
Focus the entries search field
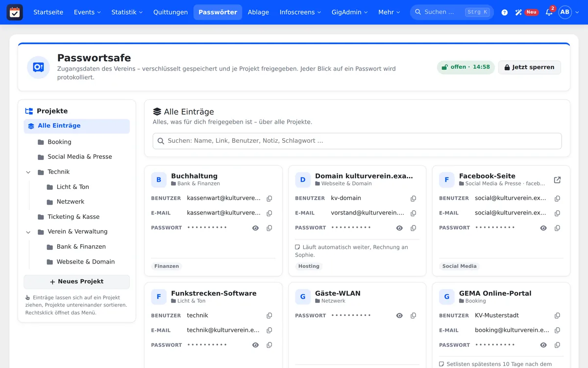click(x=357, y=141)
